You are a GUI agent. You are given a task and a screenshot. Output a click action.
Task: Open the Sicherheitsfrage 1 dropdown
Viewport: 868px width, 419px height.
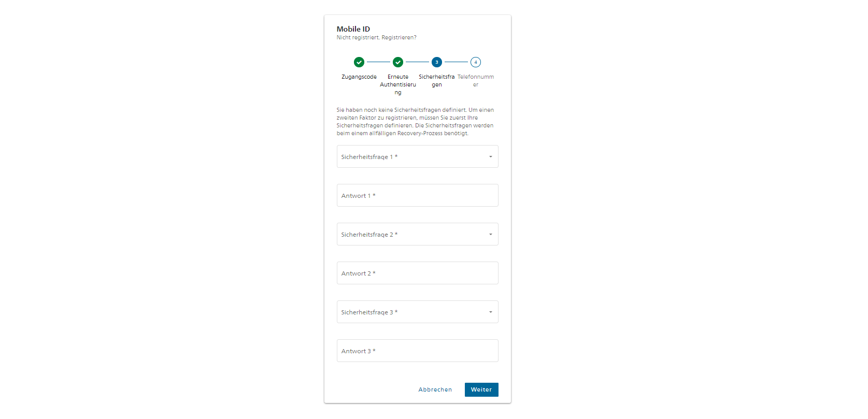click(x=418, y=156)
